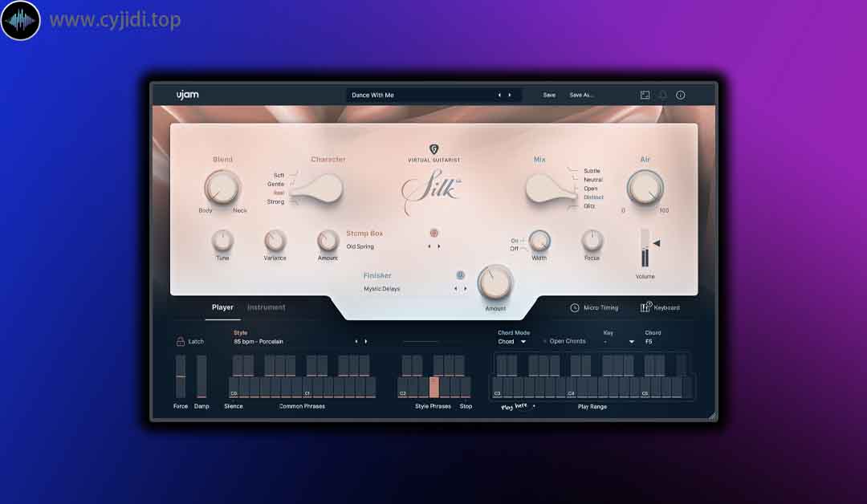
Task: Select Open mix setting
Action: click(591, 189)
